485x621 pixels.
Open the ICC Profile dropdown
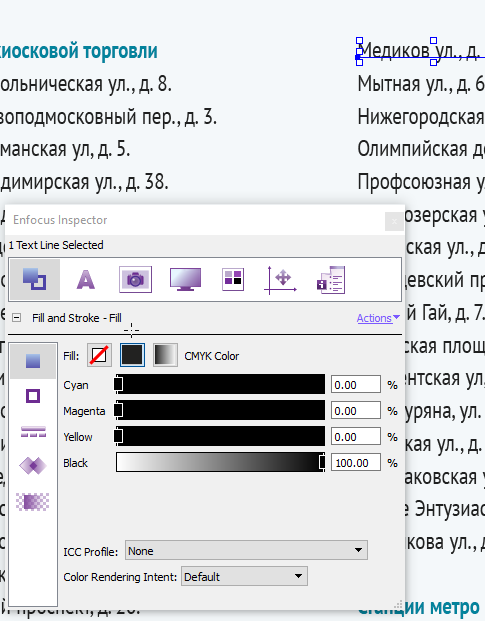[246, 550]
